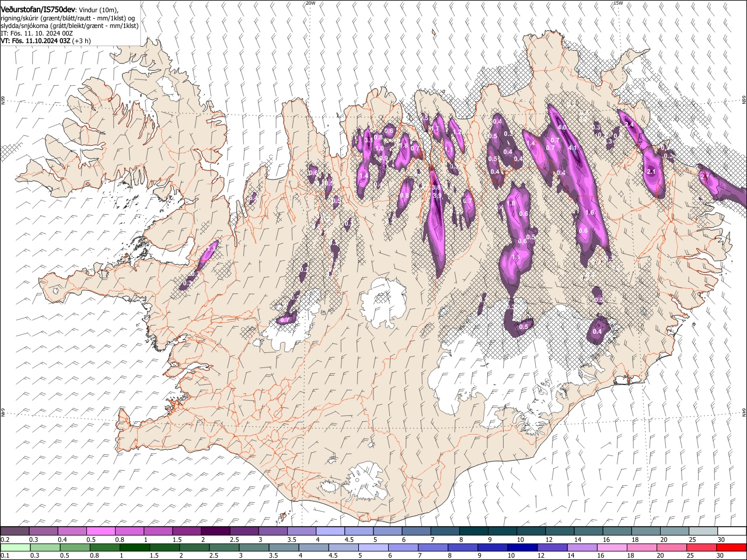Select upper legend swatch for 1–1.5 mm
This screenshot has width=747, height=560.
[158, 531]
